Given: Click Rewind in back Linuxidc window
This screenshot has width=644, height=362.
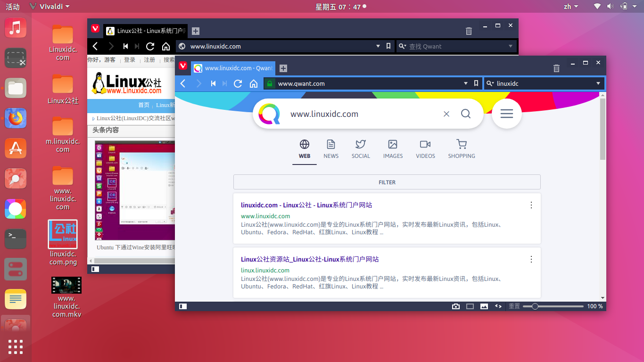Looking at the screenshot, I should click(x=125, y=46).
